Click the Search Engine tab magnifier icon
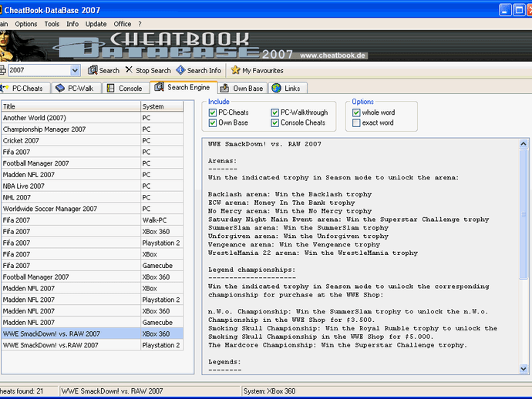 coord(159,87)
